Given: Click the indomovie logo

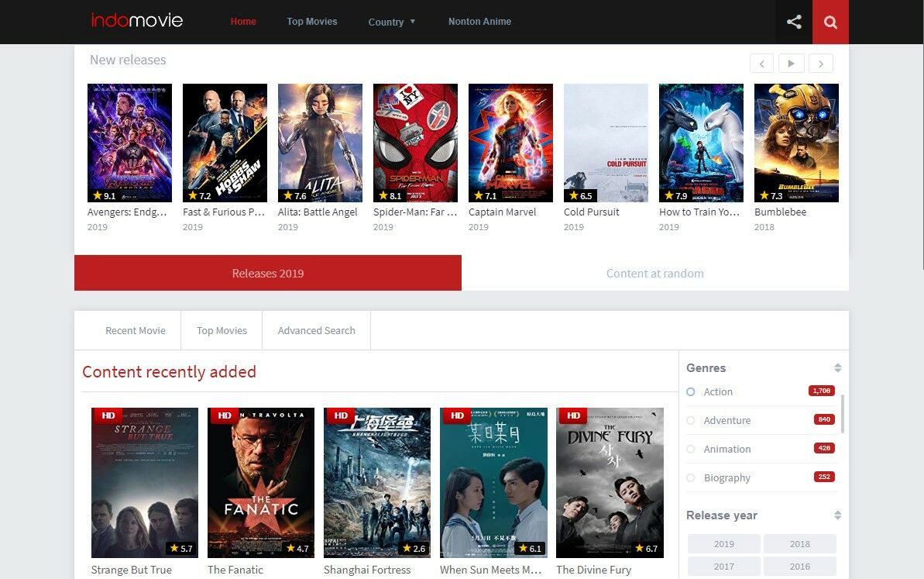Looking at the screenshot, I should pos(137,21).
